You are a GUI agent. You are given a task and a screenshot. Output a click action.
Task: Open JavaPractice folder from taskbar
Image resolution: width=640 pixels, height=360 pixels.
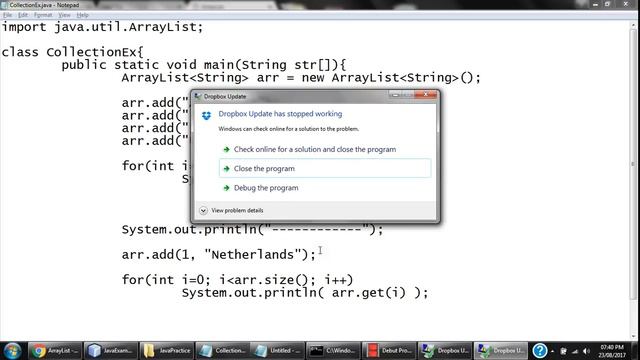(167, 351)
